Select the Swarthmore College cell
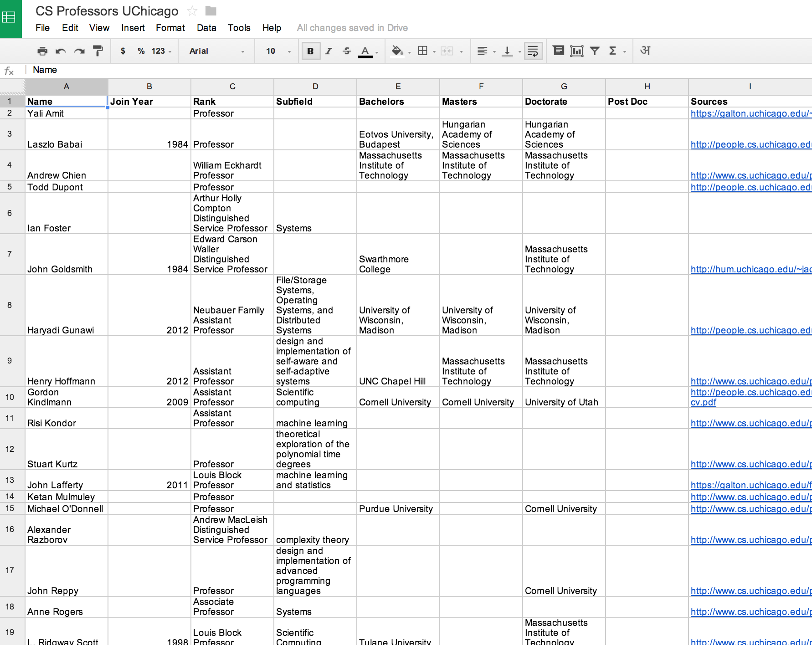Viewport: 812px width, 645px height. (398, 254)
